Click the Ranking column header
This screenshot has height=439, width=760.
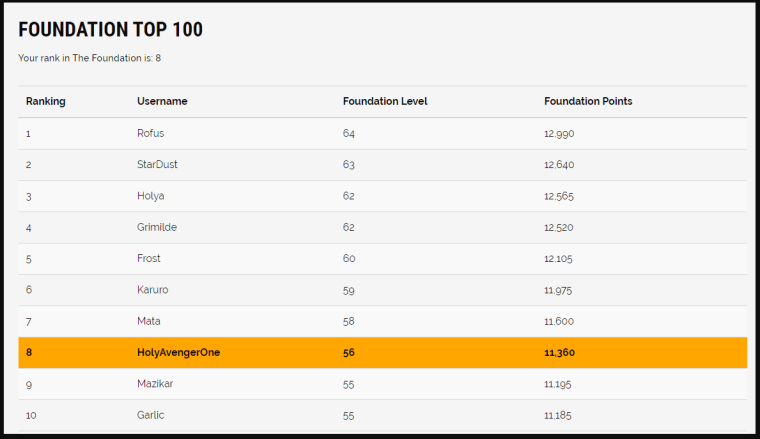[46, 101]
